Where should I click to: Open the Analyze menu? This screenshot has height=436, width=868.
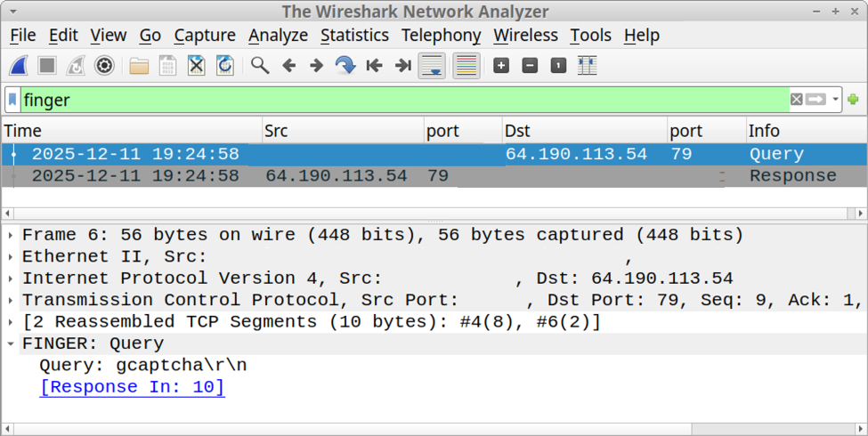pos(278,36)
